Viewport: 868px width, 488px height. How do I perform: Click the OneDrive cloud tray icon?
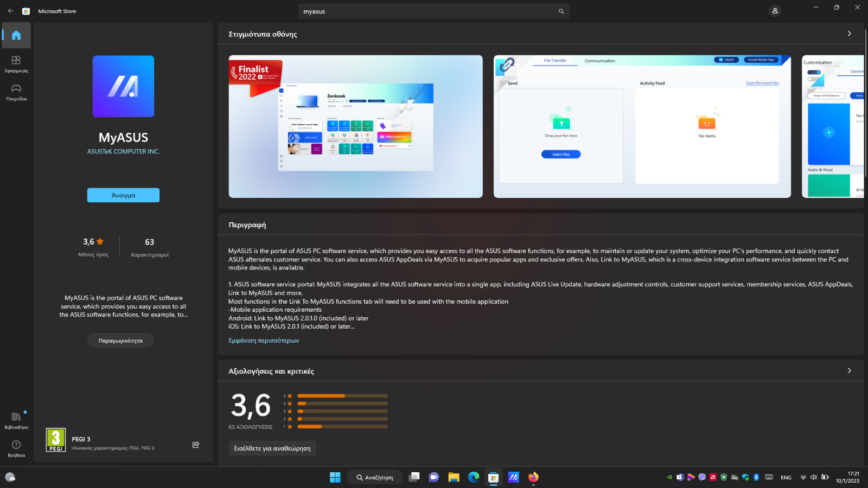(x=735, y=477)
